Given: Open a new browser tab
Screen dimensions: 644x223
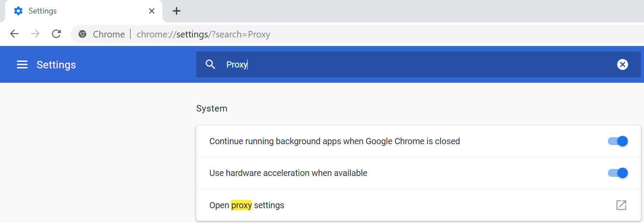Looking at the screenshot, I should coord(176,11).
